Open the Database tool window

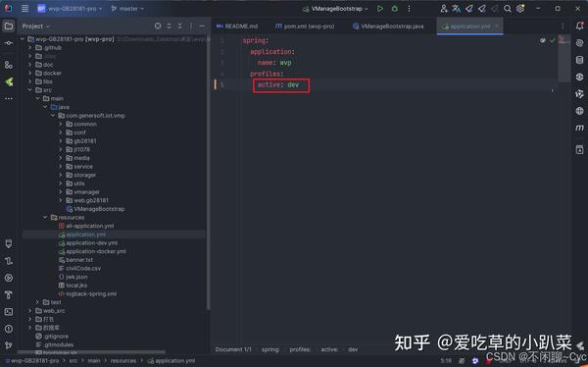click(579, 60)
